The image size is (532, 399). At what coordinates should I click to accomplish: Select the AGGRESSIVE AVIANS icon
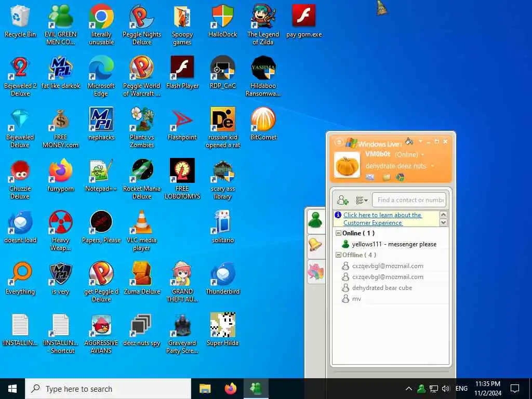[101, 334]
